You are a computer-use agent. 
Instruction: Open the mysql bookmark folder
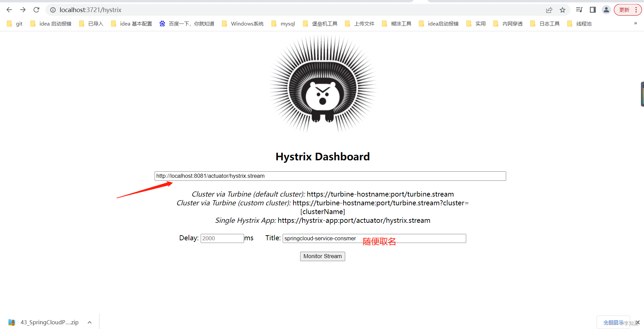point(283,24)
